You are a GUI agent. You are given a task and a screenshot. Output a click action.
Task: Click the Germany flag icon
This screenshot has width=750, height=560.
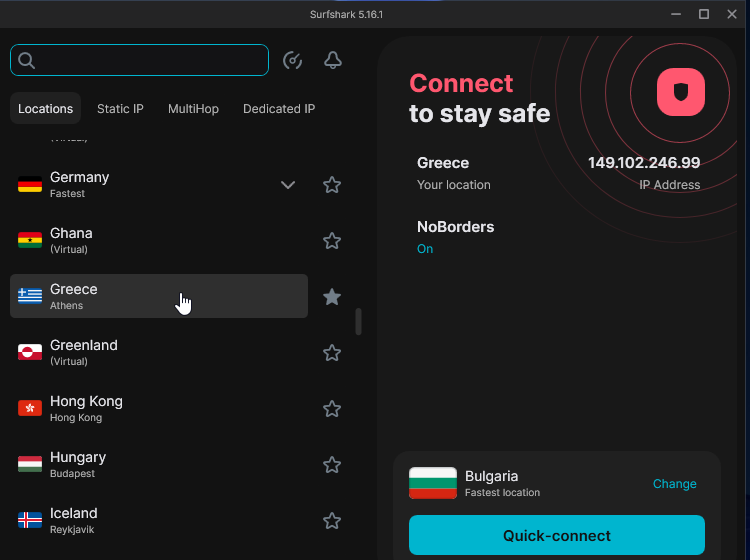tap(30, 185)
